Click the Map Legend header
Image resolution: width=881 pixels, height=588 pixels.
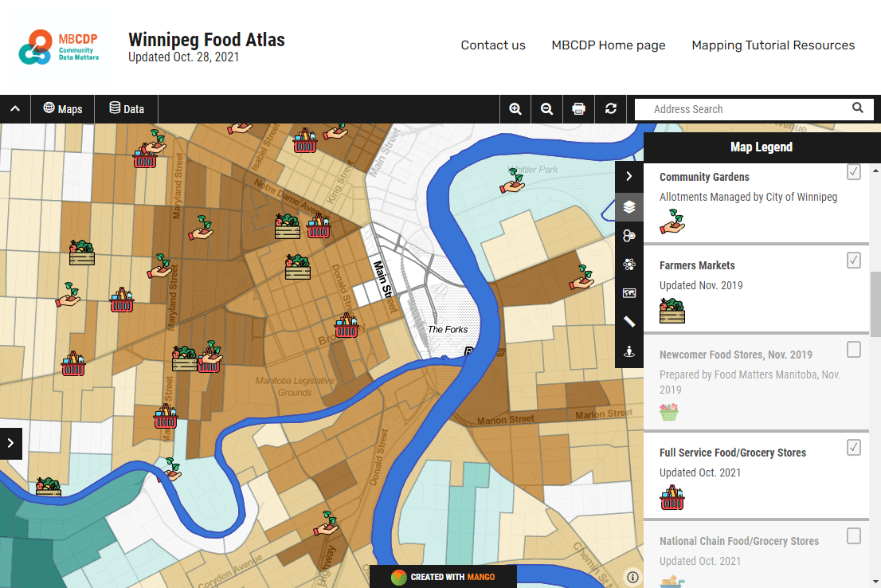(762, 147)
